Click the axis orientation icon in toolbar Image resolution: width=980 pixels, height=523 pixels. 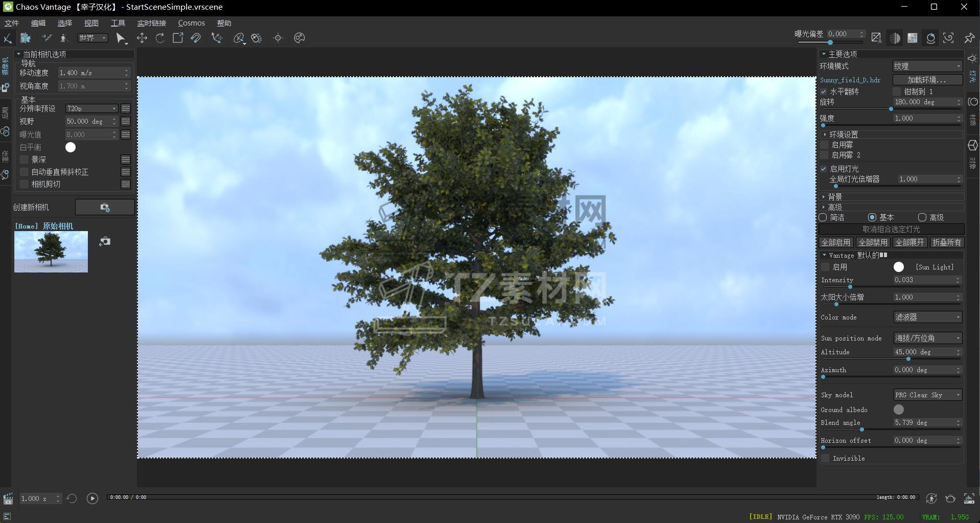pyautogui.click(x=8, y=38)
